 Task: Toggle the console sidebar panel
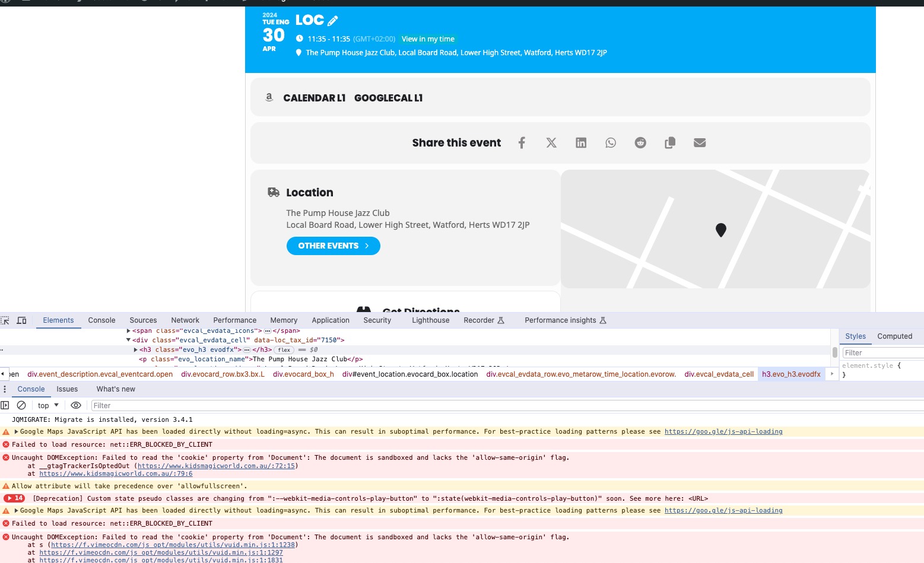click(x=5, y=405)
